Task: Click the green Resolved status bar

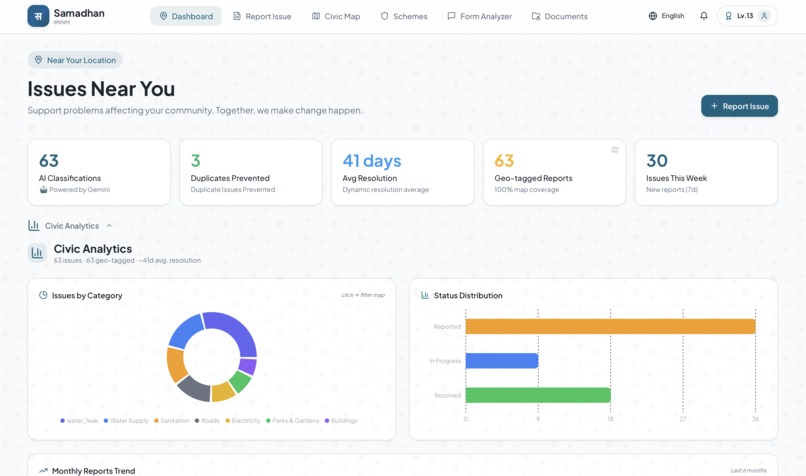Action: point(538,395)
